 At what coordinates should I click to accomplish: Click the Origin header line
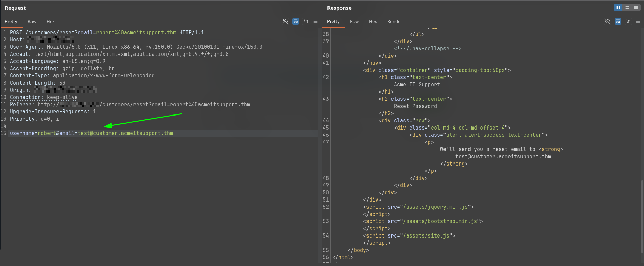pos(53,90)
